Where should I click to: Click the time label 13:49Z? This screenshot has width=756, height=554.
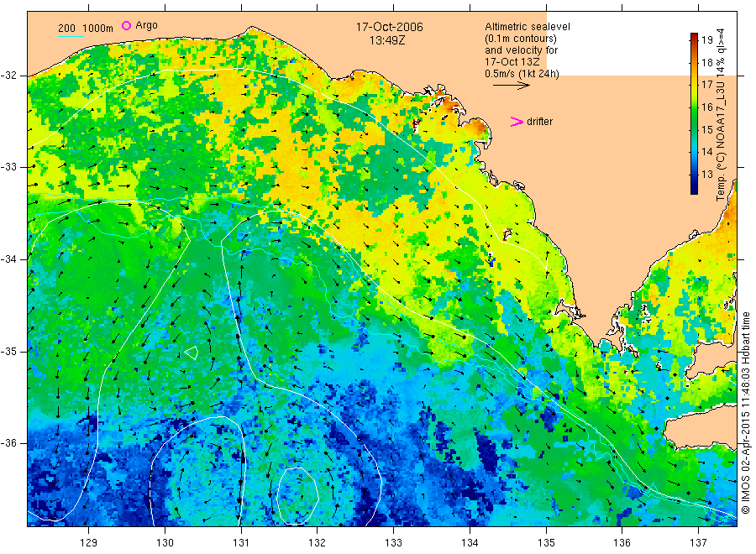387,40
